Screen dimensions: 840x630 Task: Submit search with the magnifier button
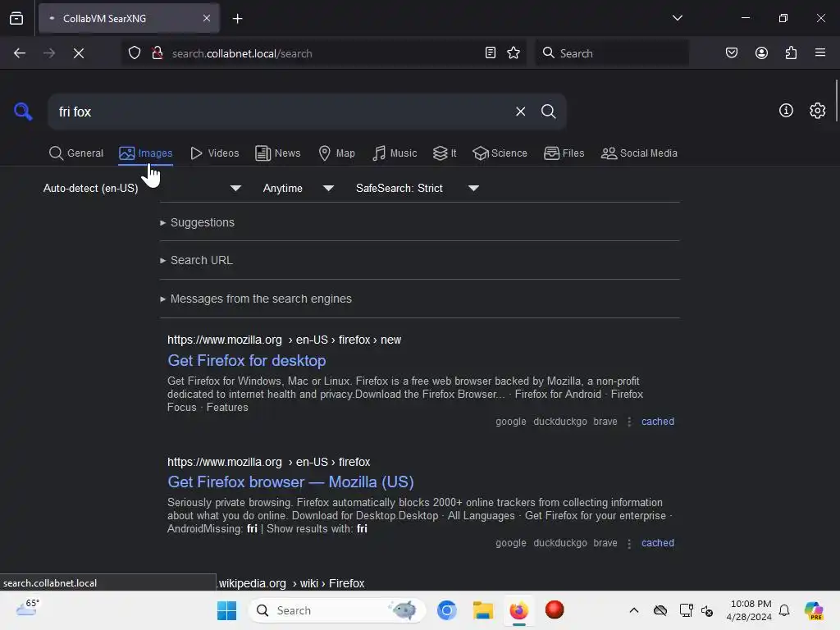click(x=548, y=112)
